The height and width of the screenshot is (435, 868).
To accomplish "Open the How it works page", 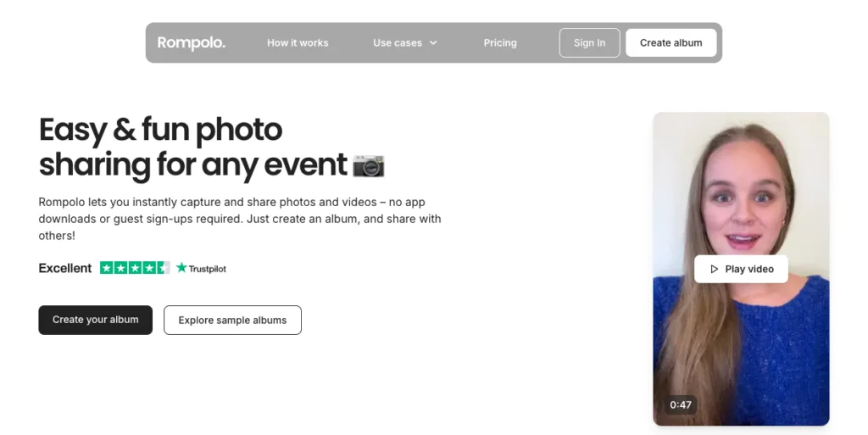I will click(x=298, y=42).
